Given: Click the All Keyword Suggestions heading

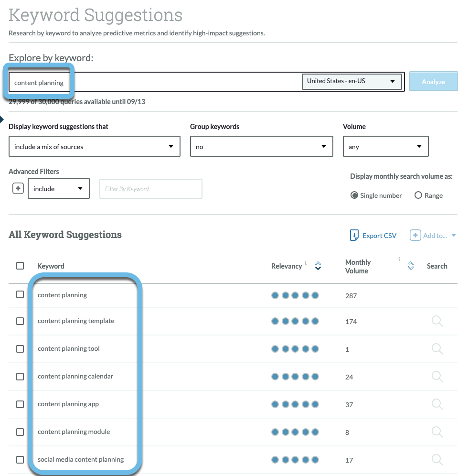Looking at the screenshot, I should (65, 235).
